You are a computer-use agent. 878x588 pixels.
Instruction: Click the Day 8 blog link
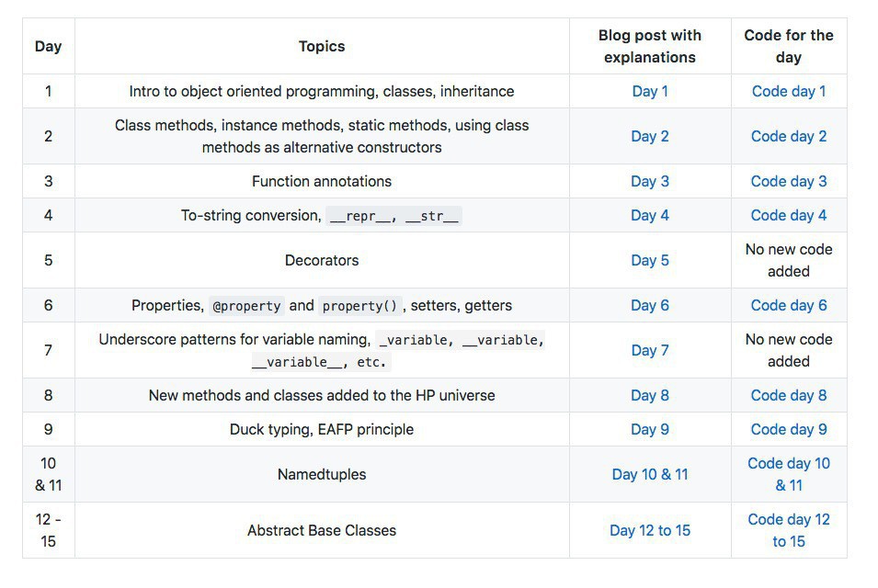[x=649, y=395]
